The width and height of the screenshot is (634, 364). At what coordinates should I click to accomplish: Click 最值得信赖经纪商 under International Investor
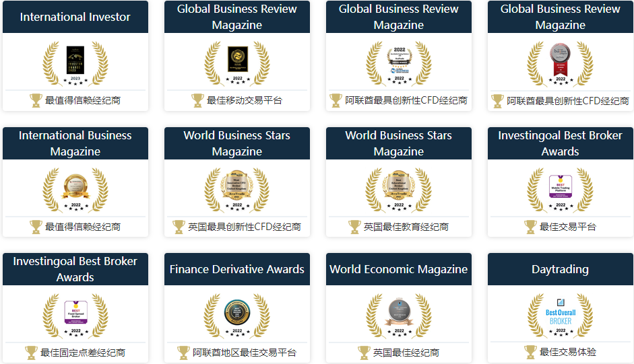click(83, 100)
